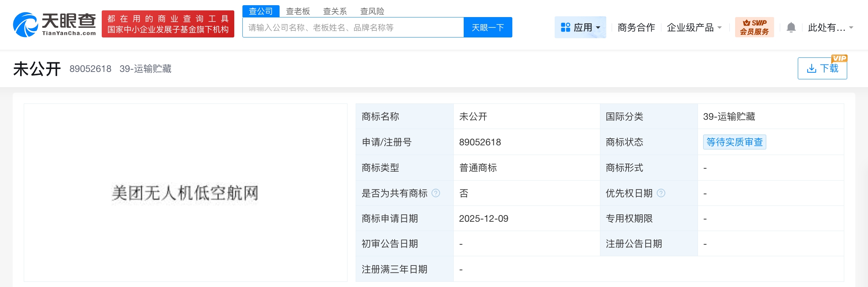868x287 pixels.
Task: Switch to the 查关系 search tab
Action: coord(335,11)
